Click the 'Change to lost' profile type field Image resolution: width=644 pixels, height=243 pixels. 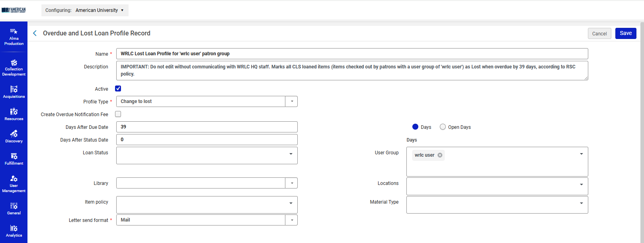pos(201,101)
